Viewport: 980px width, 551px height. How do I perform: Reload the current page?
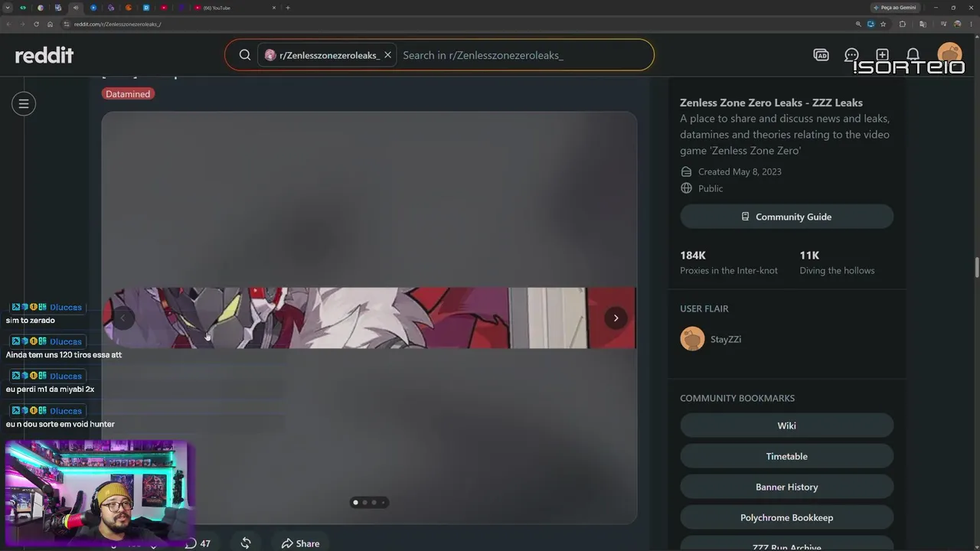coord(36,24)
